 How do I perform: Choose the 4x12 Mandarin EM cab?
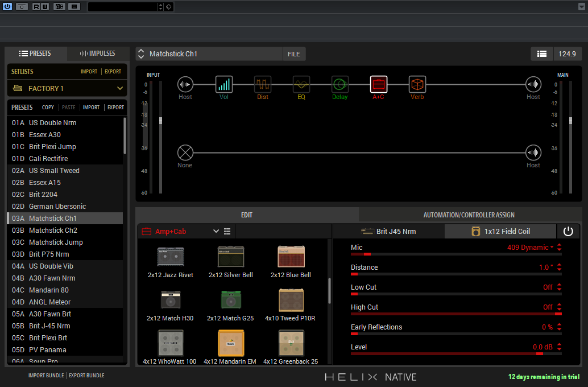click(230, 347)
